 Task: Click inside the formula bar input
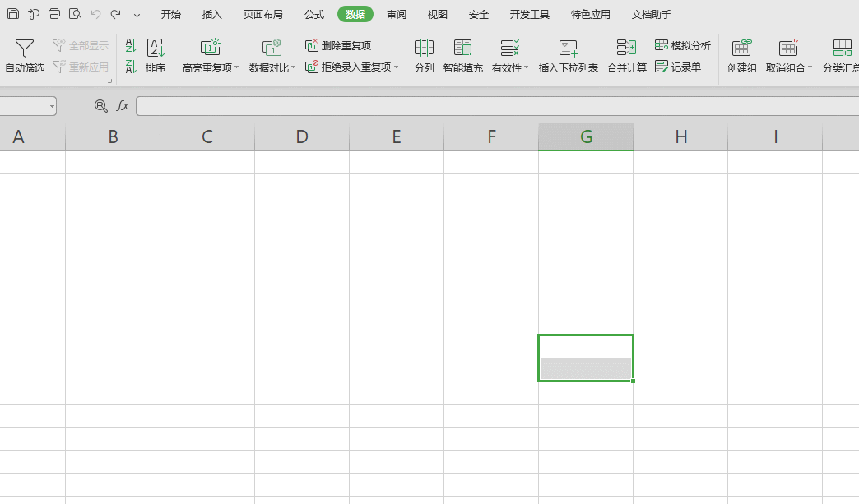[498, 106]
